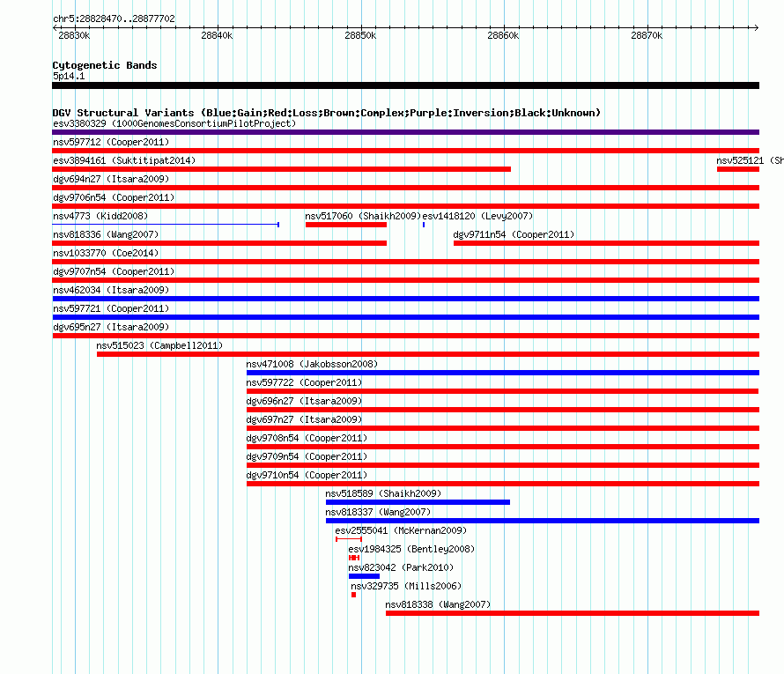
Task: Select the purple esv3380329 inversion bar
Action: click(x=405, y=132)
